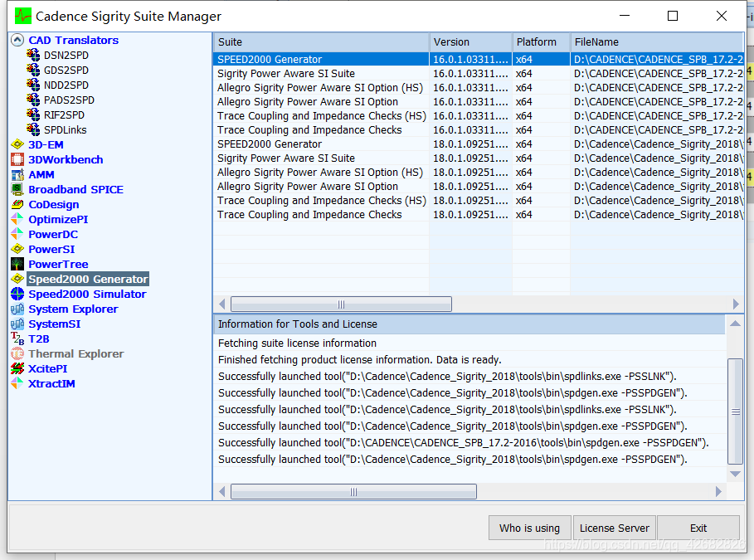Sort by the Version column header
The height and width of the screenshot is (560, 754).
pos(469,41)
